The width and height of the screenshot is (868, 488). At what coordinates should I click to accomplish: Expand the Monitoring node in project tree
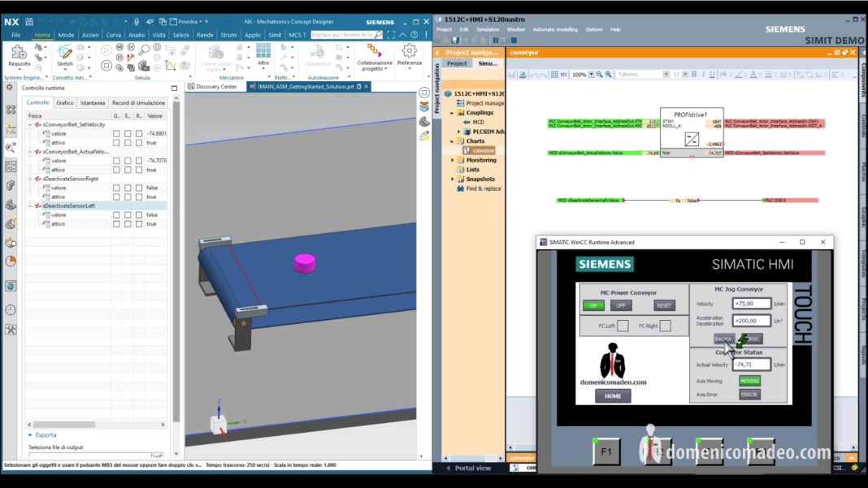(x=453, y=160)
